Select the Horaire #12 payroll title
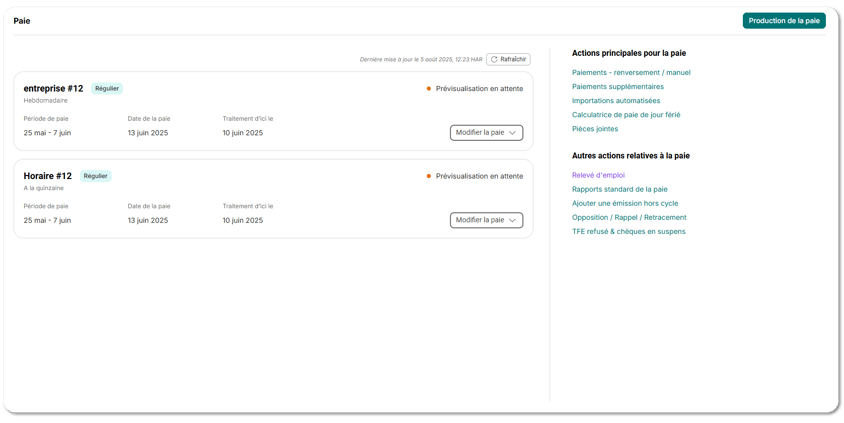 coord(47,176)
